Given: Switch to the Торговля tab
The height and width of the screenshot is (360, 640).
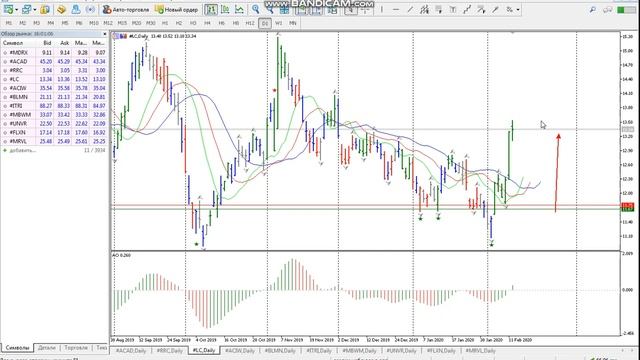Looking at the screenshot, I should coord(76,348).
